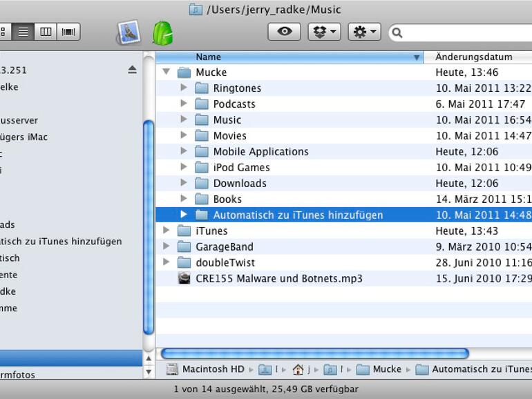Click the sidebar scroll down arrow
The image size is (532, 399).
coord(149,372)
